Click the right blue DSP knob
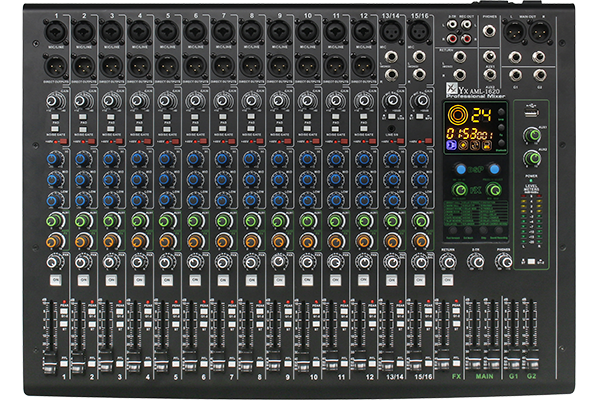Screen dimensions: 600x400 pos(494,169)
